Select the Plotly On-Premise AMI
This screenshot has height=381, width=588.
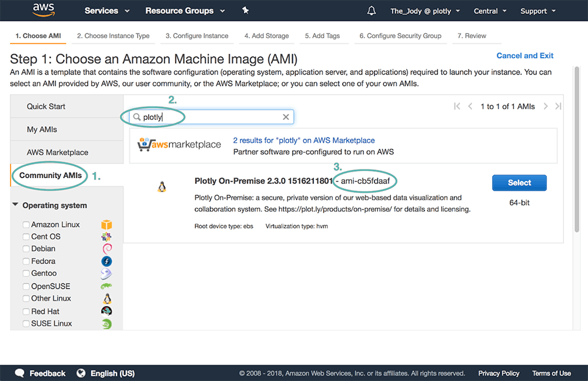point(519,183)
